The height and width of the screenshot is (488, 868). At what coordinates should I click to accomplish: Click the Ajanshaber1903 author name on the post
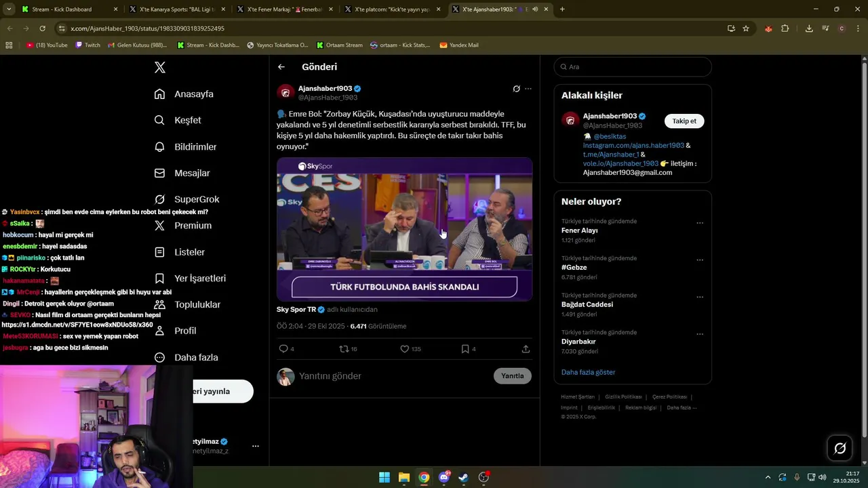click(325, 89)
